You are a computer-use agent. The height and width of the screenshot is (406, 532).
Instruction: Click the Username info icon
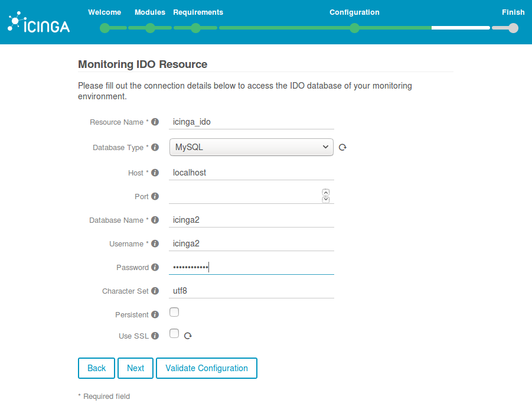[155, 243]
